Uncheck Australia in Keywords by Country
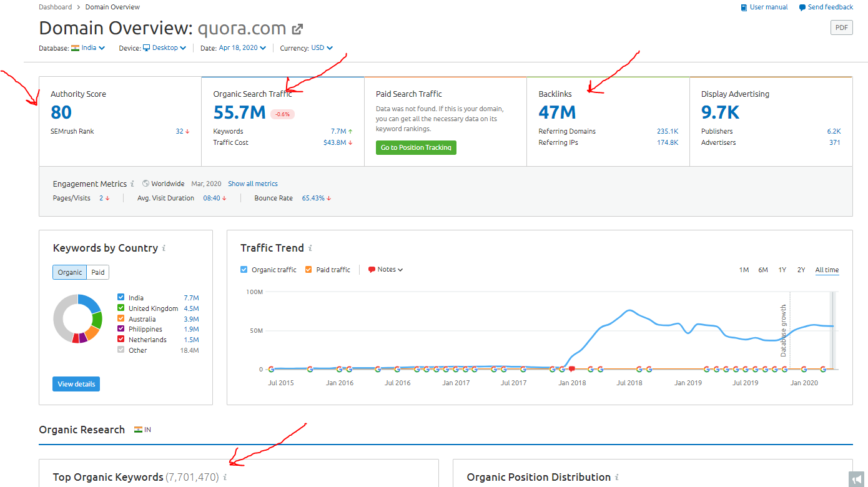 pyautogui.click(x=121, y=318)
